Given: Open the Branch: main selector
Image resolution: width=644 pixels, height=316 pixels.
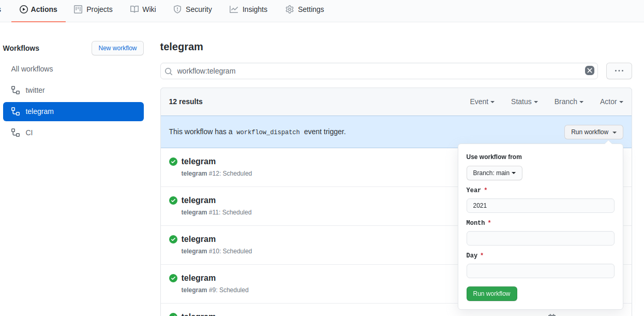Looking at the screenshot, I should (494, 173).
